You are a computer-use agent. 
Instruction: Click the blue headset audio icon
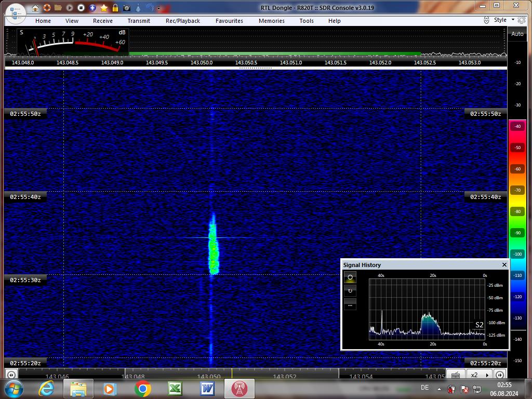point(149,7)
